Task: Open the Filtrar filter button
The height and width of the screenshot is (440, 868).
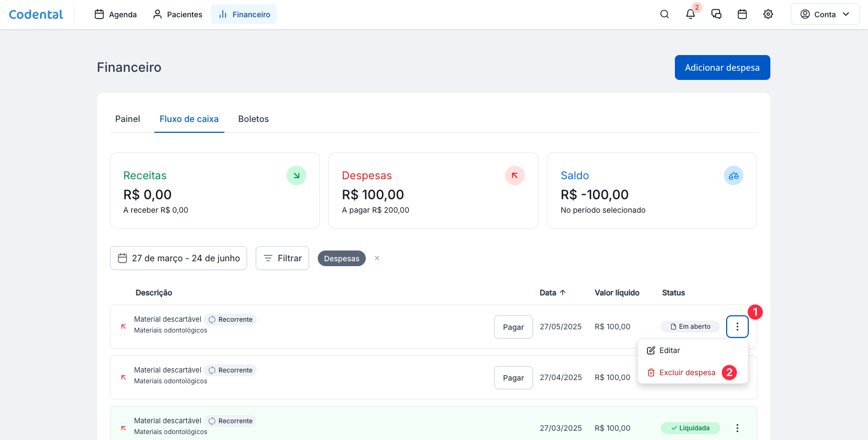Action: [x=282, y=258]
